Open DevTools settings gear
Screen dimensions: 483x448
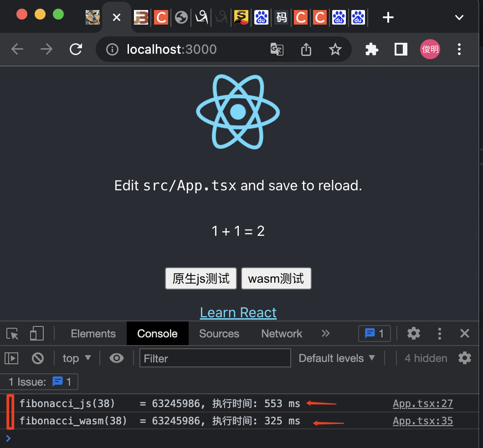tap(413, 334)
